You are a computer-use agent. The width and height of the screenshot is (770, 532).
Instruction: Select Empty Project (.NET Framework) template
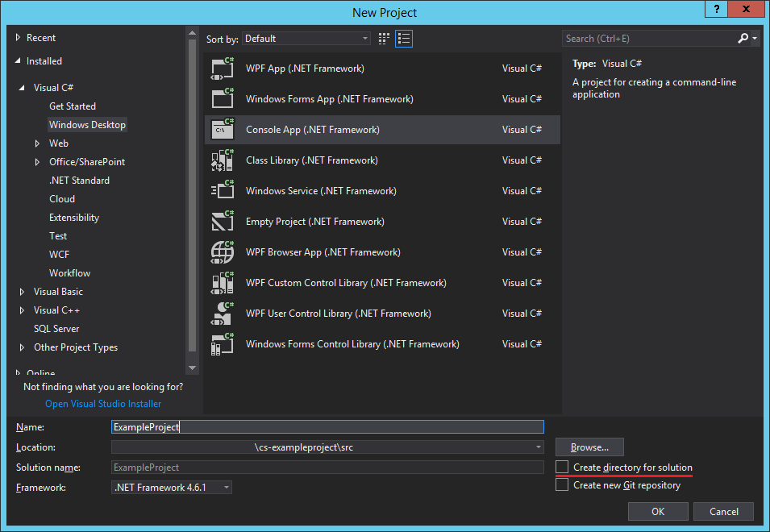[x=382, y=222]
